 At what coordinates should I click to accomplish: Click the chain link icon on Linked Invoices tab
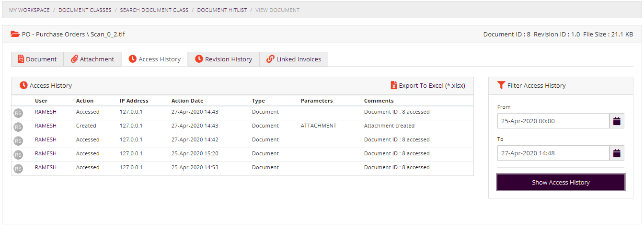[x=271, y=59]
